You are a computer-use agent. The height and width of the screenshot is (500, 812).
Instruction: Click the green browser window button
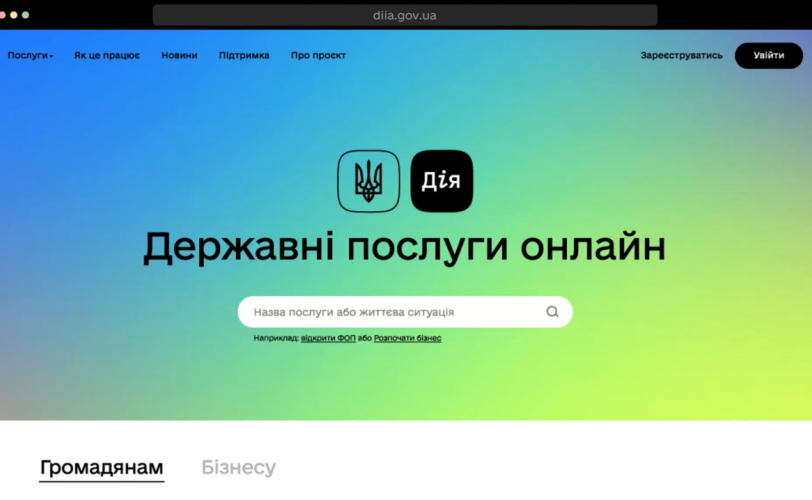pos(25,15)
